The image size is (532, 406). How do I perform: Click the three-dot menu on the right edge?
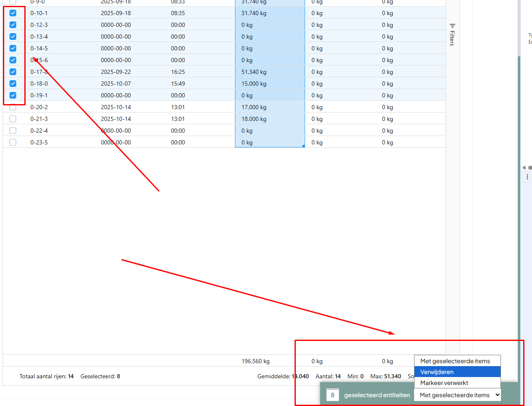(527, 177)
